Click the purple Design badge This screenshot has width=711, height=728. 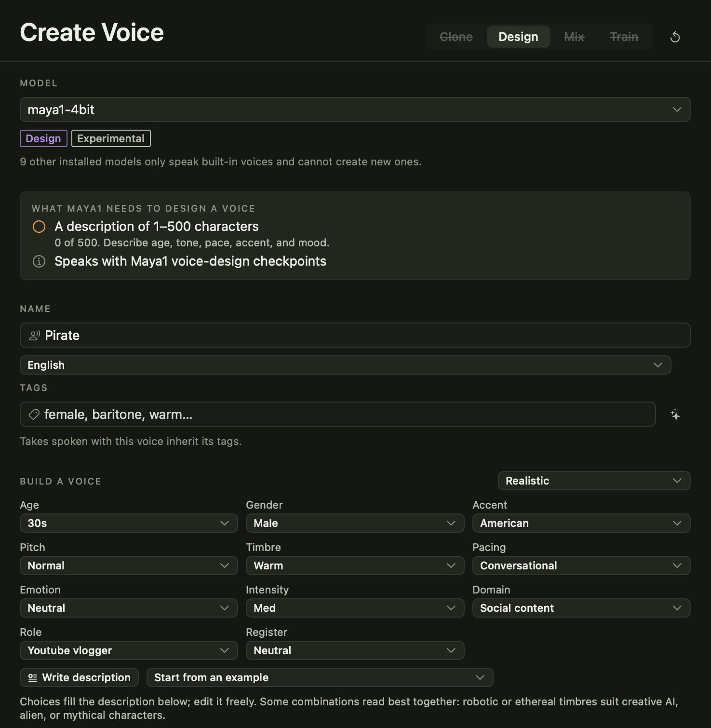point(43,138)
